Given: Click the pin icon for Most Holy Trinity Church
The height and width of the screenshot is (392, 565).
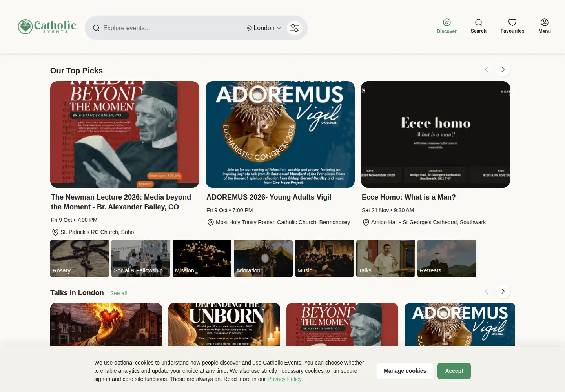Looking at the screenshot, I should click(211, 222).
